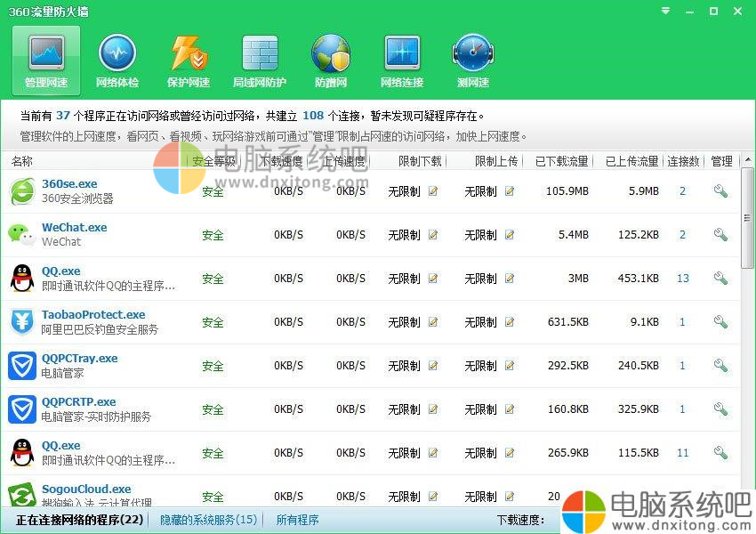Screen dimensions: 756x534
Task: Edit download limit for QQPCTray.exe
Action: click(433, 366)
